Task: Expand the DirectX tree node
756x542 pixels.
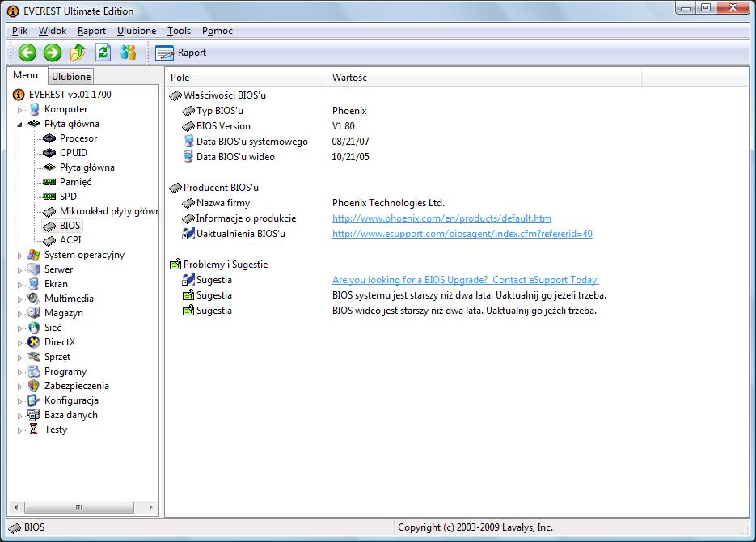Action: [19, 343]
